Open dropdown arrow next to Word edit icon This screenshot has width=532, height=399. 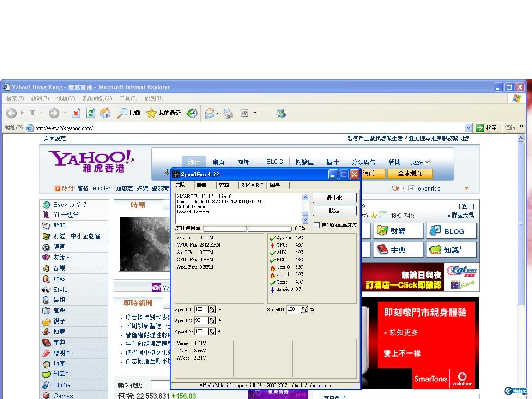pyautogui.click(x=255, y=113)
